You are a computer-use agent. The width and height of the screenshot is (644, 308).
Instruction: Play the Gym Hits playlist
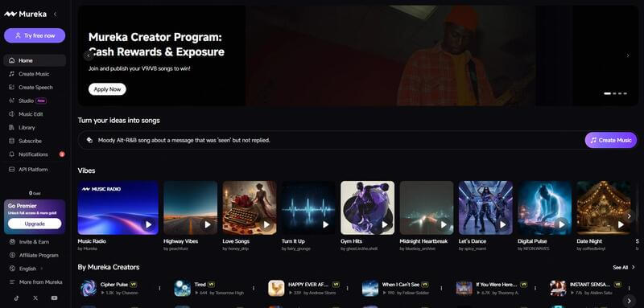pyautogui.click(x=385, y=224)
